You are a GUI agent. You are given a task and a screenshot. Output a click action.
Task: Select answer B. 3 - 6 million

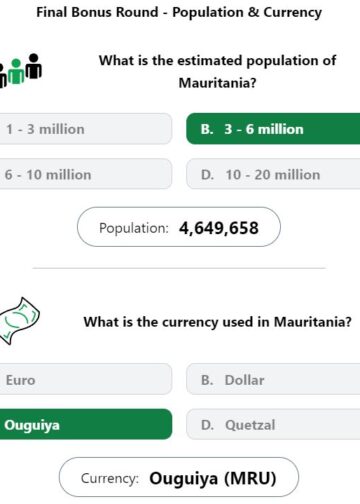(x=273, y=129)
